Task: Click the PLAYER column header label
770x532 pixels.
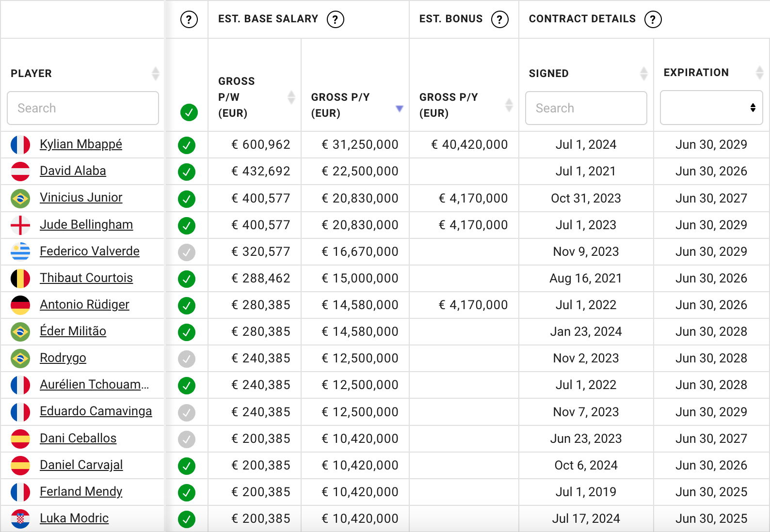Action: (x=31, y=74)
